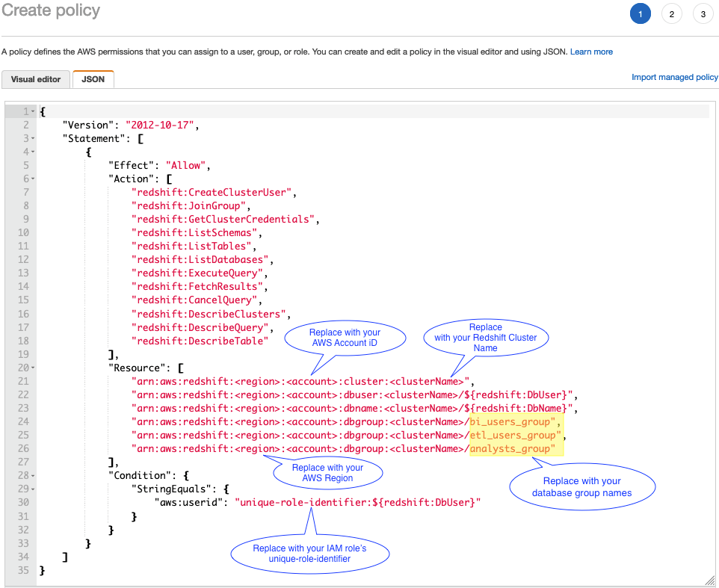Viewport: 719px width, 588px height.
Task: Click line number 2 in the gutter
Action: coord(26,125)
